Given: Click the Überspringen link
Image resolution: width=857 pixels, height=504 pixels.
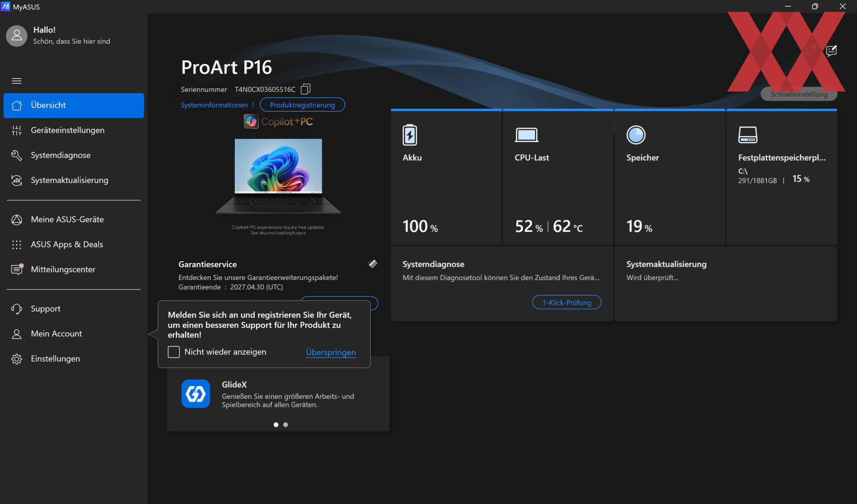Looking at the screenshot, I should tap(331, 352).
